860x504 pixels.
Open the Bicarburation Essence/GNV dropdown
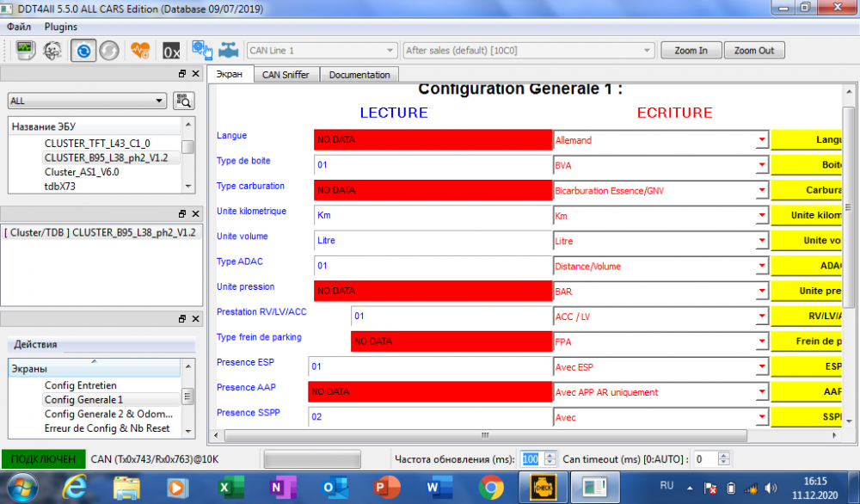[x=761, y=190]
